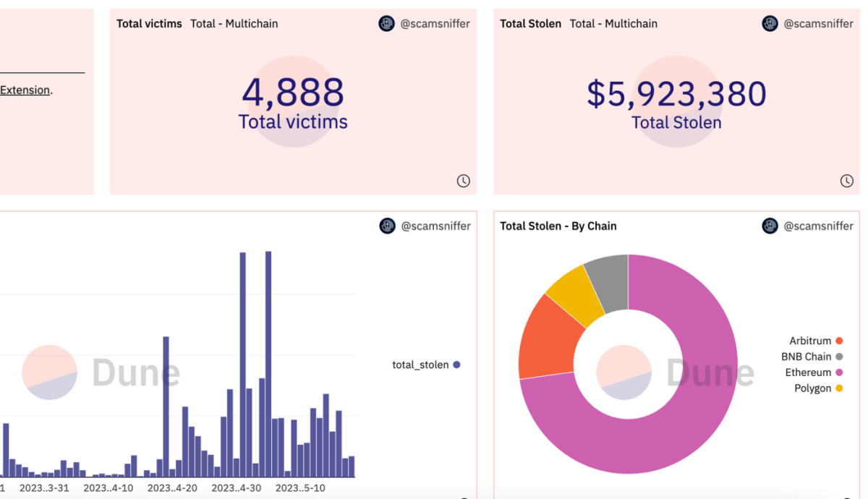Toggle the total_stolen legend series
Image resolution: width=868 pixels, height=499 pixels.
click(x=426, y=364)
